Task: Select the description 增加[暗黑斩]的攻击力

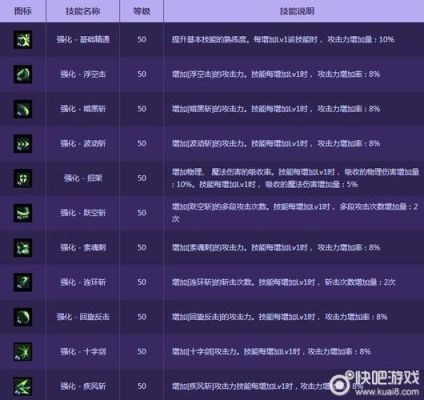Action: pos(276,109)
